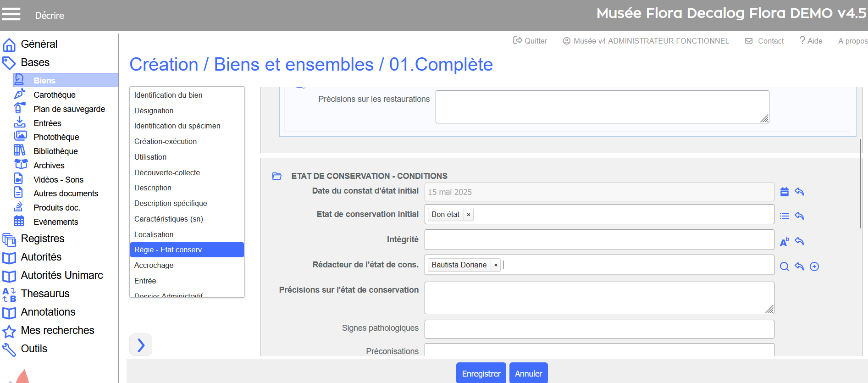Screen dimensions: 868x383
Task: Click the Enregistrer button
Action: 481,373
